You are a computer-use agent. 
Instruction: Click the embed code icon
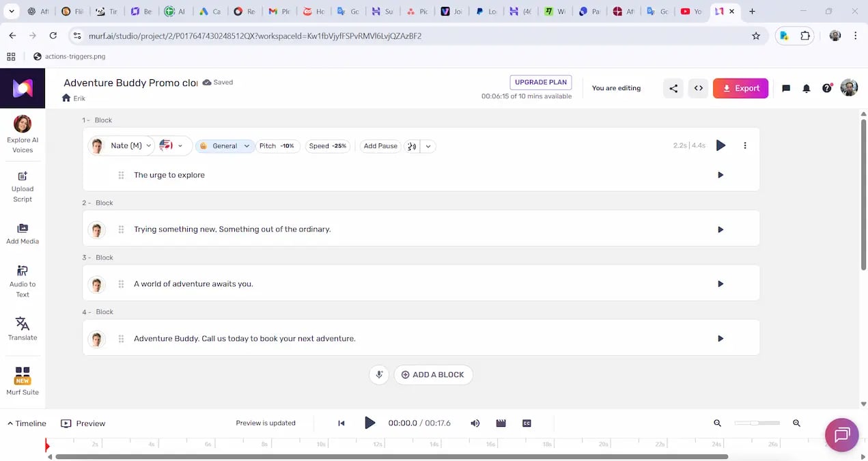click(x=698, y=88)
